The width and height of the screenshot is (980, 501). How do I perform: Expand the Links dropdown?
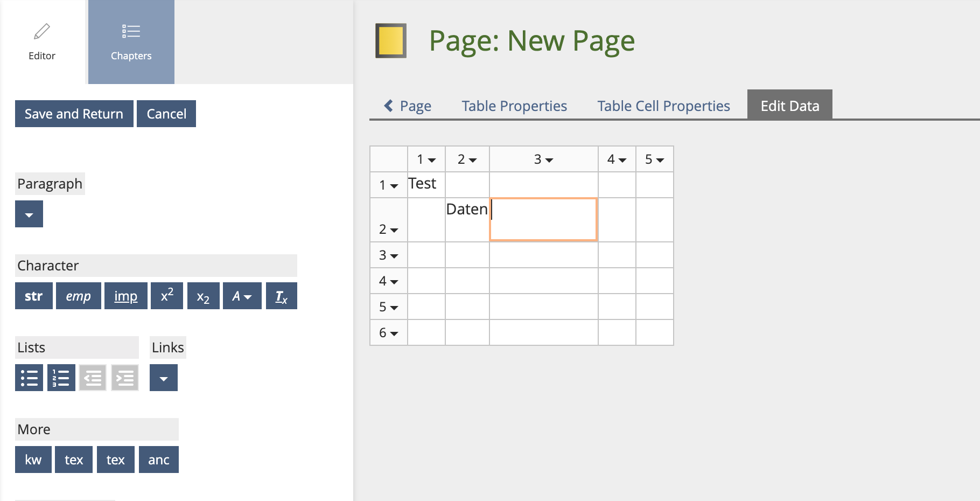click(x=164, y=378)
